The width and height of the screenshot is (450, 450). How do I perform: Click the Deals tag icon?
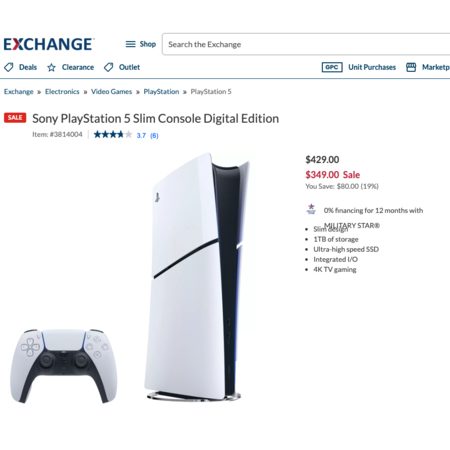click(x=9, y=67)
